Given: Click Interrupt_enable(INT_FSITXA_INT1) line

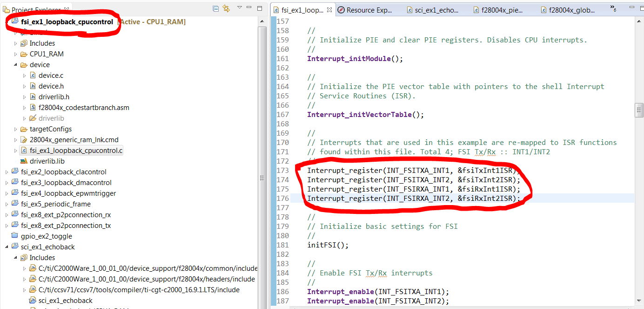Looking at the screenshot, I should pyautogui.click(x=378, y=292).
